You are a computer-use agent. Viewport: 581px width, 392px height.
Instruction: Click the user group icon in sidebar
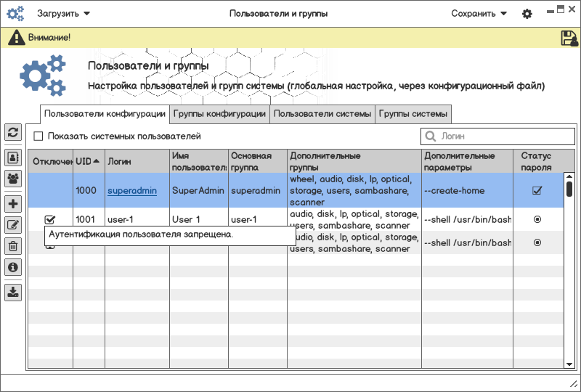(x=13, y=178)
